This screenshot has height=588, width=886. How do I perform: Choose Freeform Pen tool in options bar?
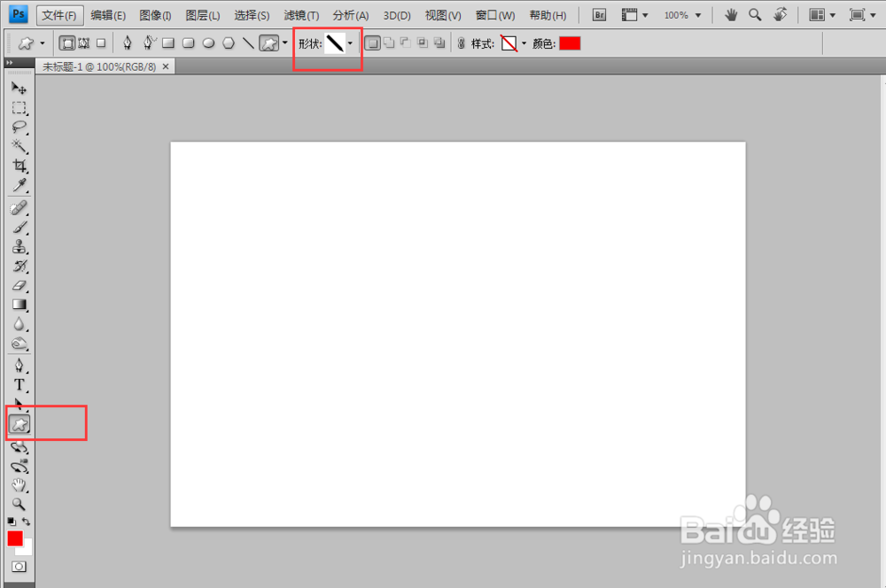pyautogui.click(x=149, y=43)
